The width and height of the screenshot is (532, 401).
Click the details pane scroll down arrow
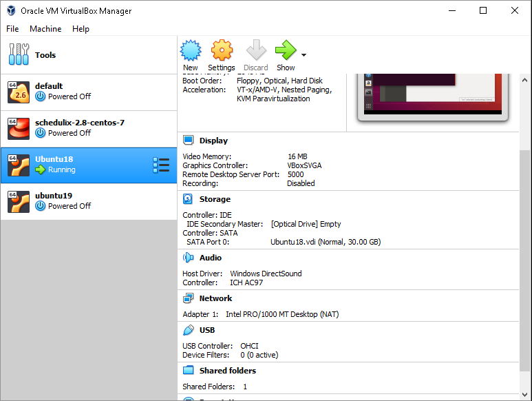coord(524,395)
